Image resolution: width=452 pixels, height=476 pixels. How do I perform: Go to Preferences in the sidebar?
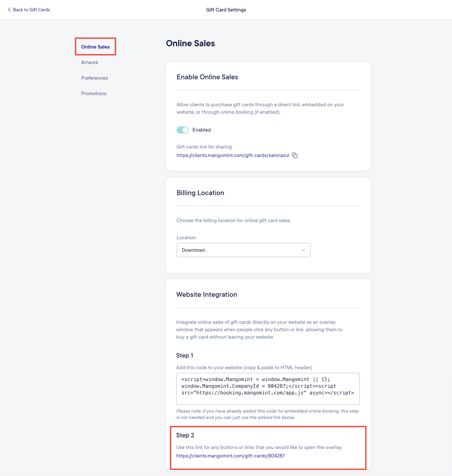coord(95,78)
